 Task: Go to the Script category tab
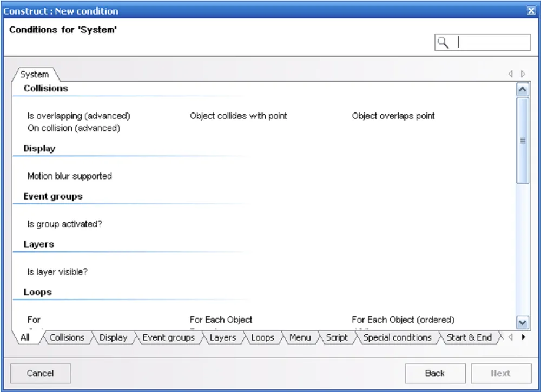pyautogui.click(x=337, y=337)
